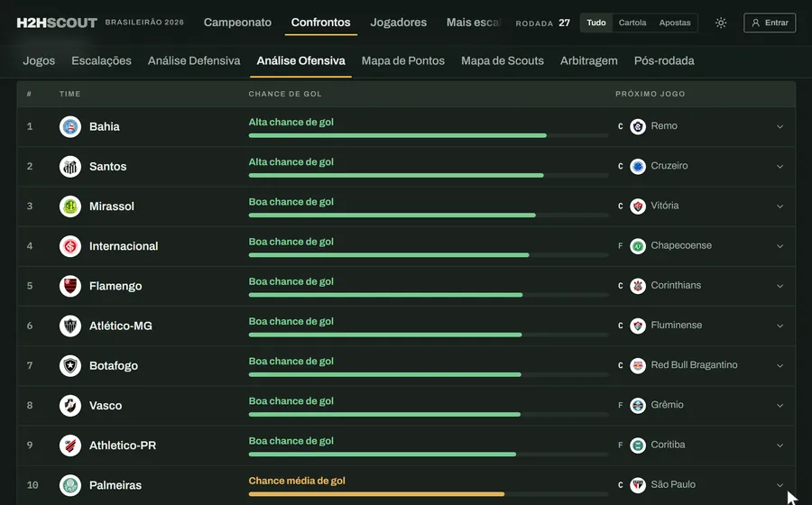Click Flamengo's goal chance progress bar
This screenshot has width=812, height=505.
(429, 295)
